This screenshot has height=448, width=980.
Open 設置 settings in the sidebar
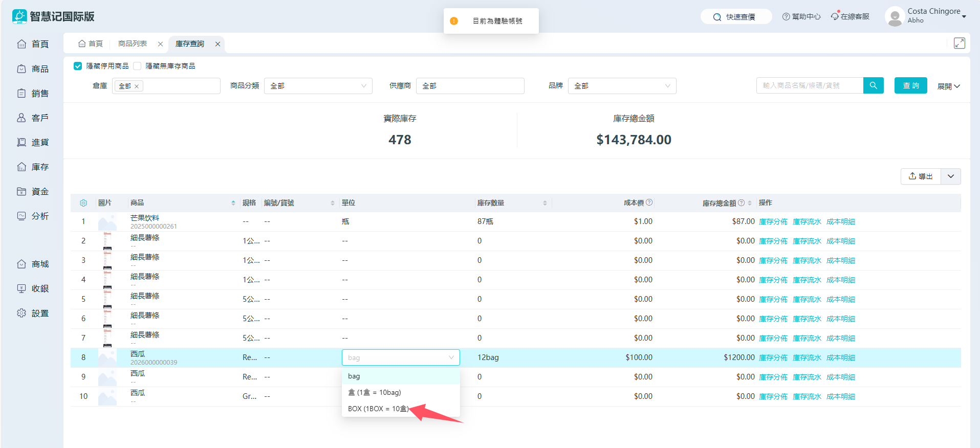point(33,313)
